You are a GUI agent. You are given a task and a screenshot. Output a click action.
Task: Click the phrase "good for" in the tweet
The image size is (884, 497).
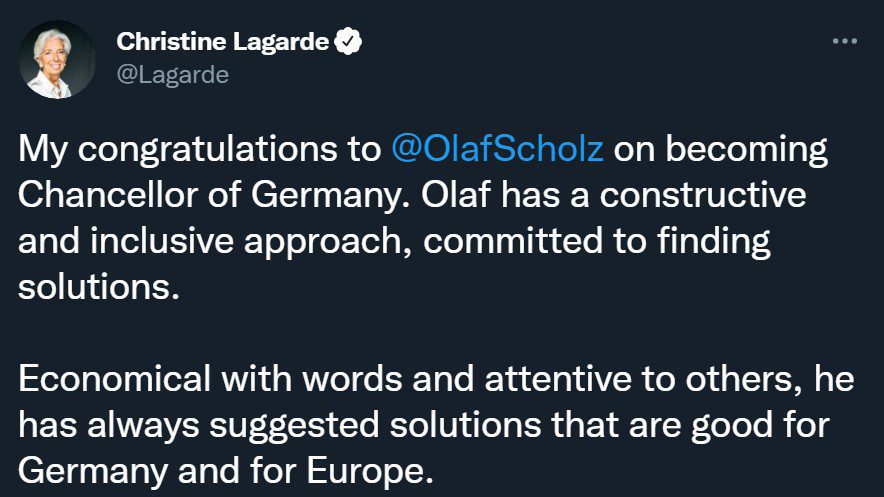(761, 426)
